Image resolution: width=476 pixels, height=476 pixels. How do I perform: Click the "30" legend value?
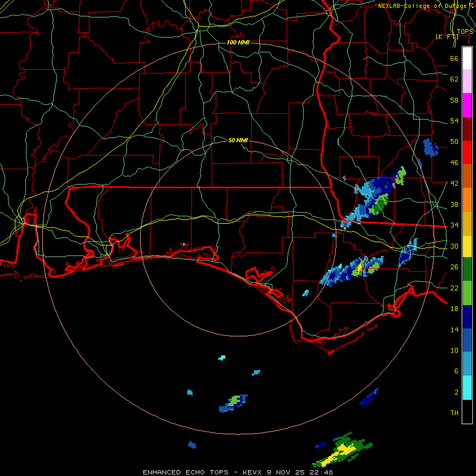(454, 246)
